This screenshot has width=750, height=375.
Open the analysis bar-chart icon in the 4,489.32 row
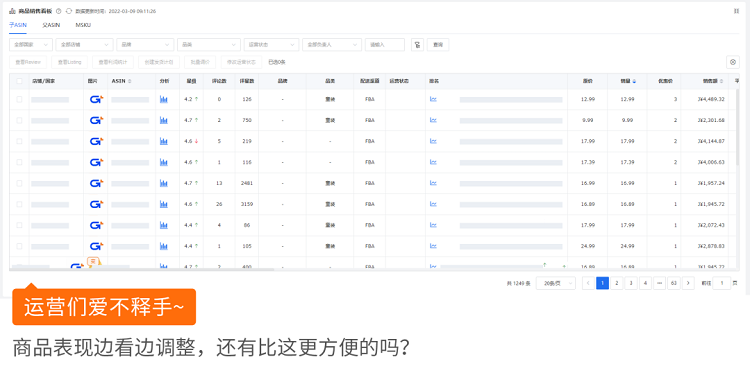[164, 99]
